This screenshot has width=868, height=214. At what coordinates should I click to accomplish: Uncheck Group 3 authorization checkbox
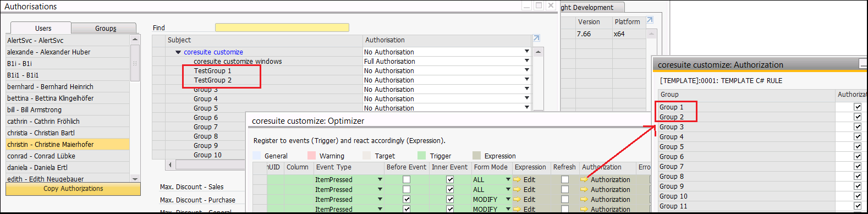click(x=858, y=127)
